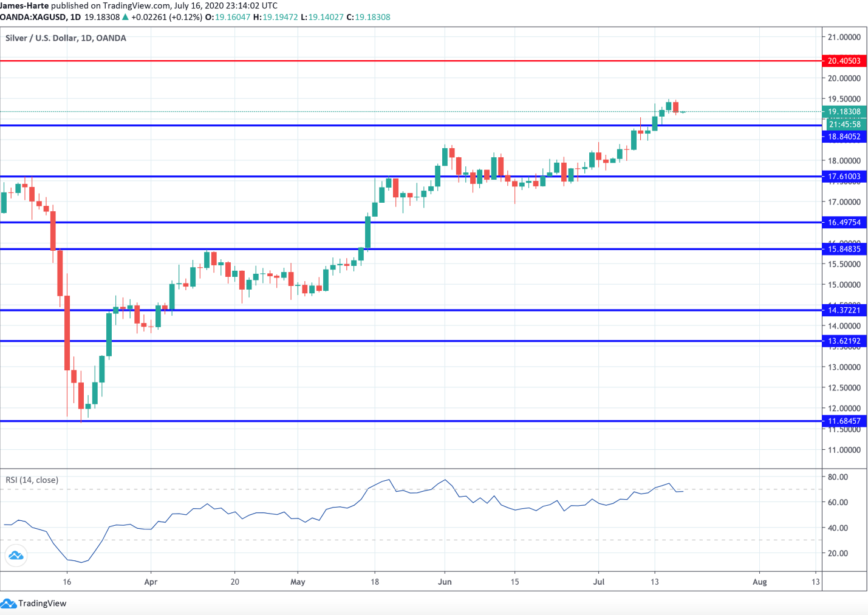Click the countdown timer showing 21:45:58
The width and height of the screenshot is (868, 615).
point(845,124)
